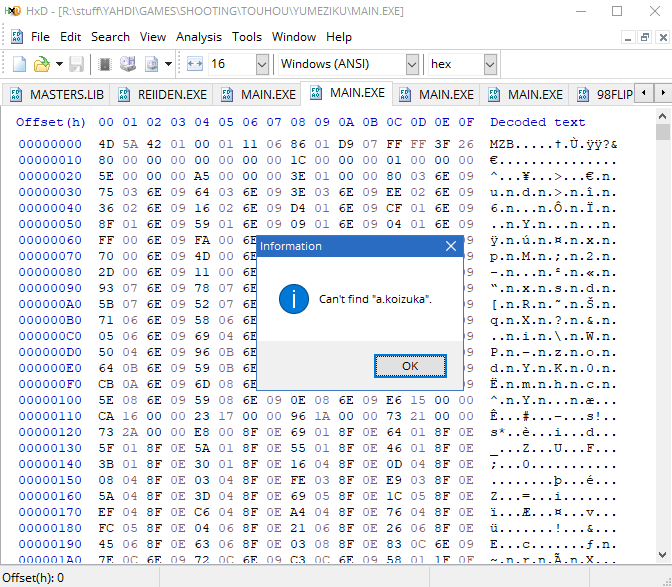Expand the Open file dropdown arrow
The width and height of the screenshot is (672, 587).
click(x=59, y=64)
